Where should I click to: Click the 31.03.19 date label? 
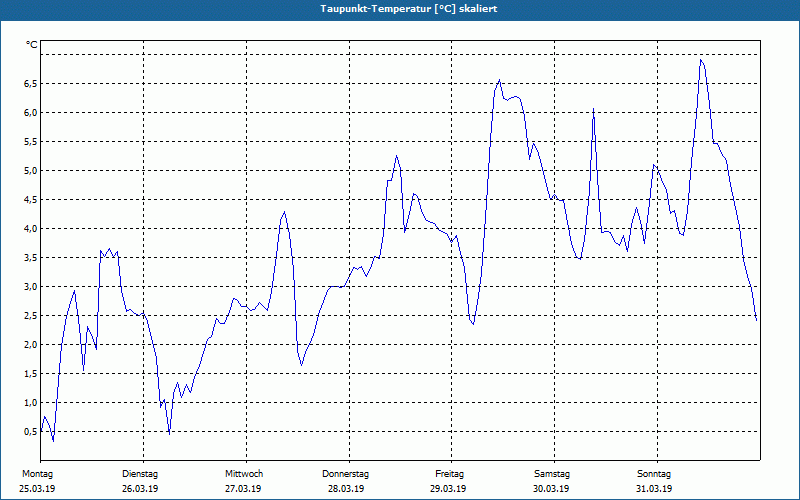(x=654, y=489)
